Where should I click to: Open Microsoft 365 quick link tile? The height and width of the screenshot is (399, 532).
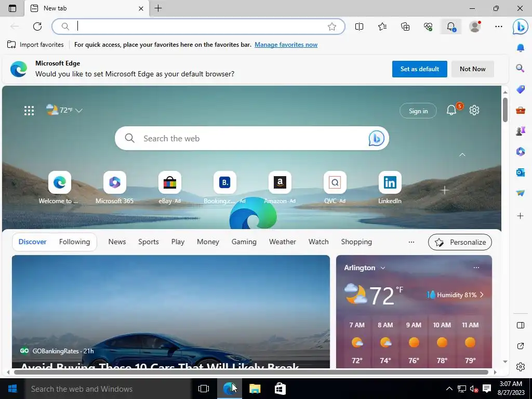115,188
